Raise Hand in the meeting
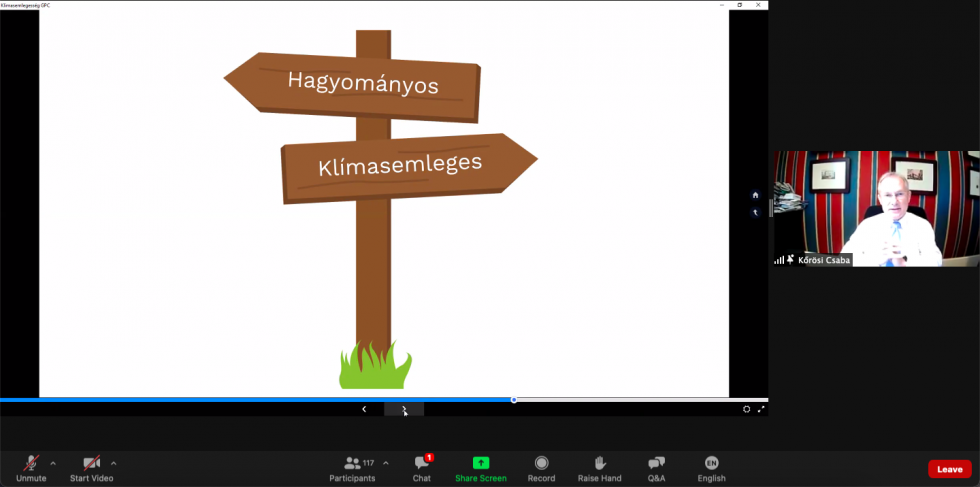980x487 pixels. coord(600,464)
